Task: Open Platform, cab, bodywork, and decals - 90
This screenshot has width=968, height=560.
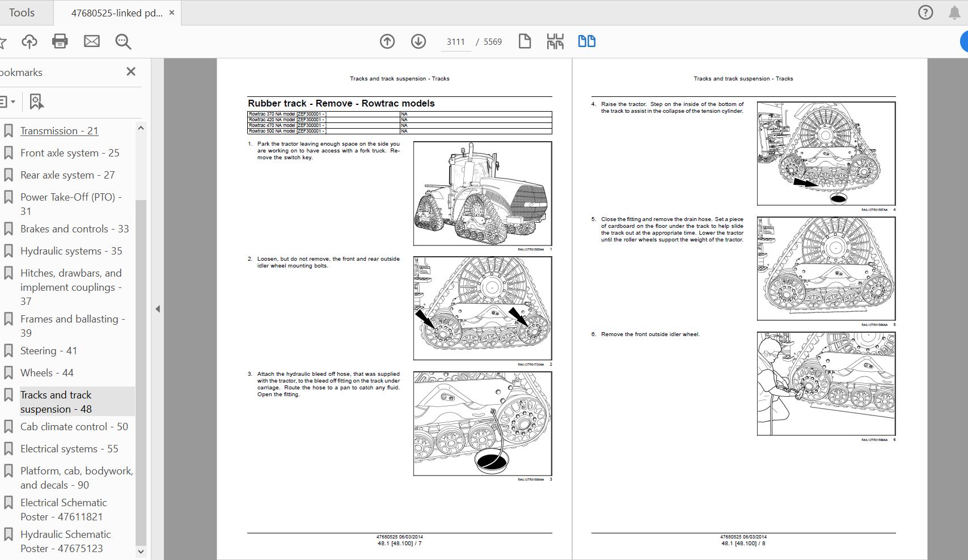Action: click(x=77, y=478)
